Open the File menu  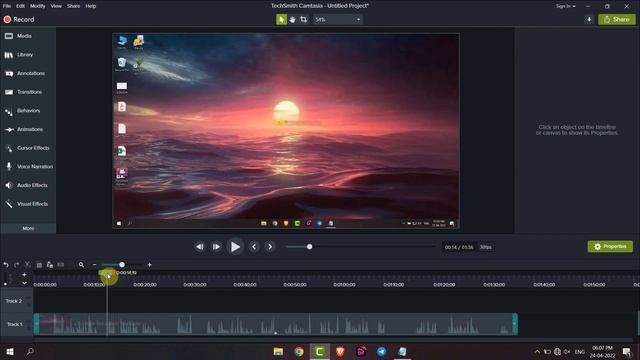coord(7,6)
